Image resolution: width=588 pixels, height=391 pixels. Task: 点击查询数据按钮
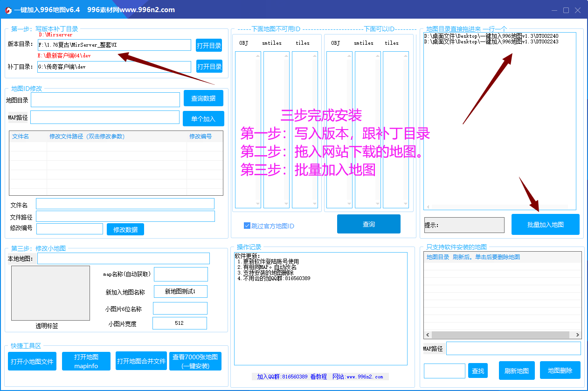(x=203, y=98)
